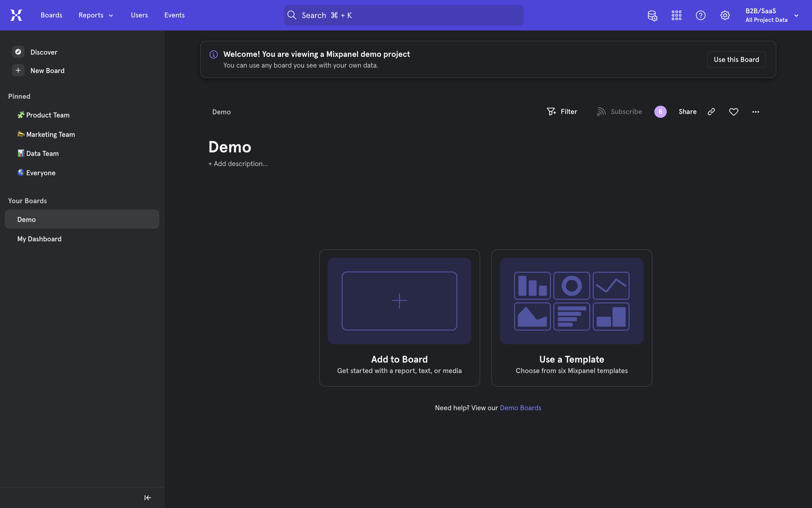Click the Mixpanel logo icon
Image resolution: width=812 pixels, height=508 pixels.
click(x=16, y=15)
